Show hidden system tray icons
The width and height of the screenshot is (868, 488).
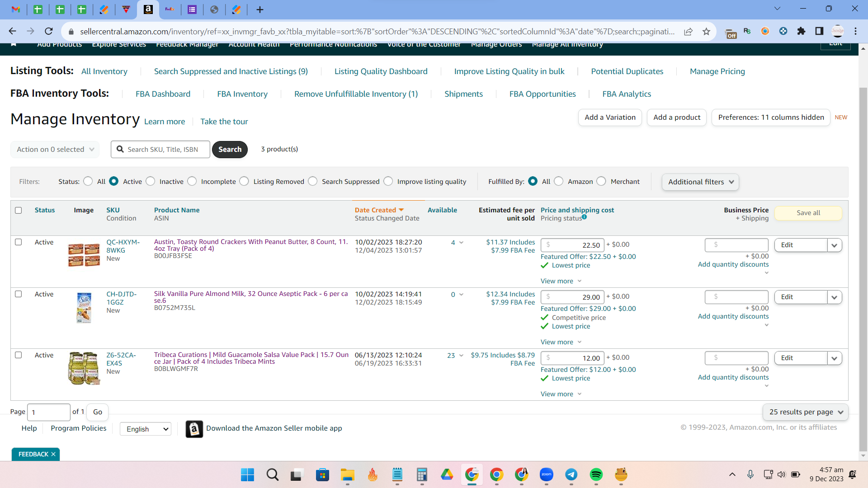[732, 474]
